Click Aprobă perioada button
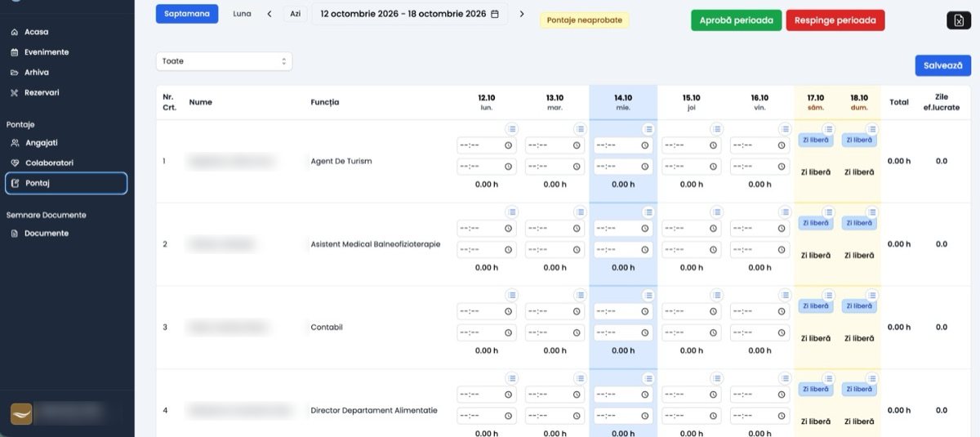 click(737, 20)
